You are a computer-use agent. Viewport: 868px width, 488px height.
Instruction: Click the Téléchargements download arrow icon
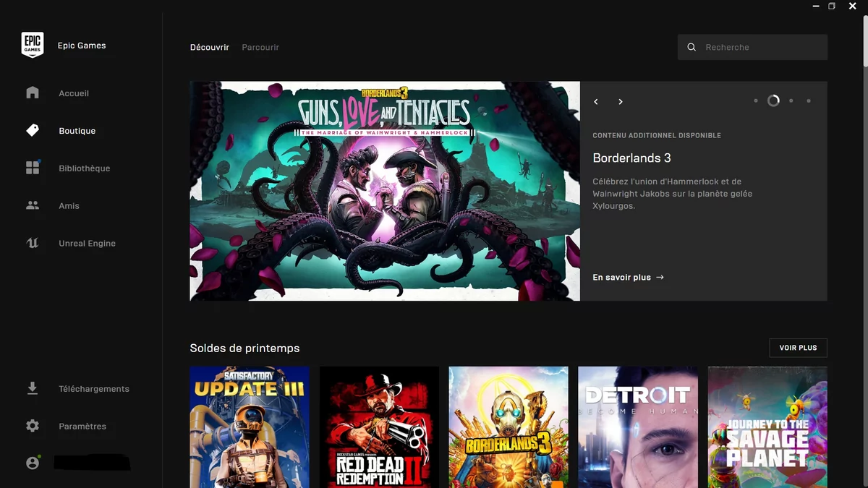pyautogui.click(x=33, y=388)
